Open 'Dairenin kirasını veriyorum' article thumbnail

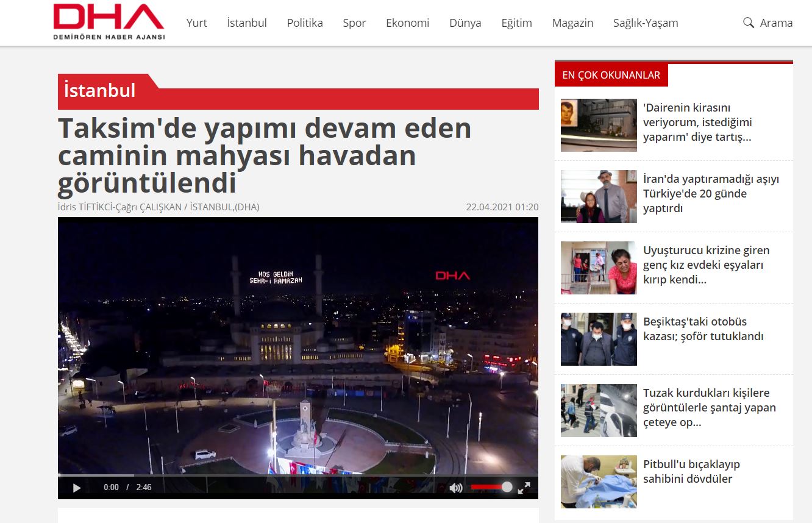(x=599, y=125)
